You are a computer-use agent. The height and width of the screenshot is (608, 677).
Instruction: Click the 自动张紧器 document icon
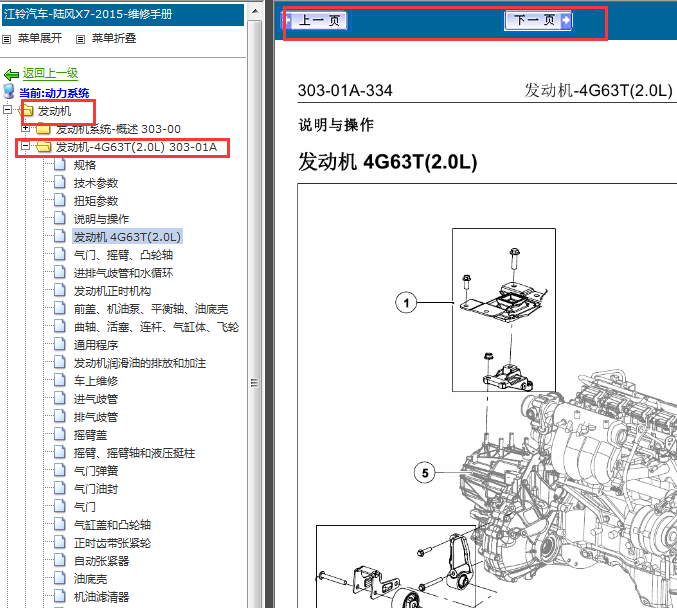pos(60,560)
